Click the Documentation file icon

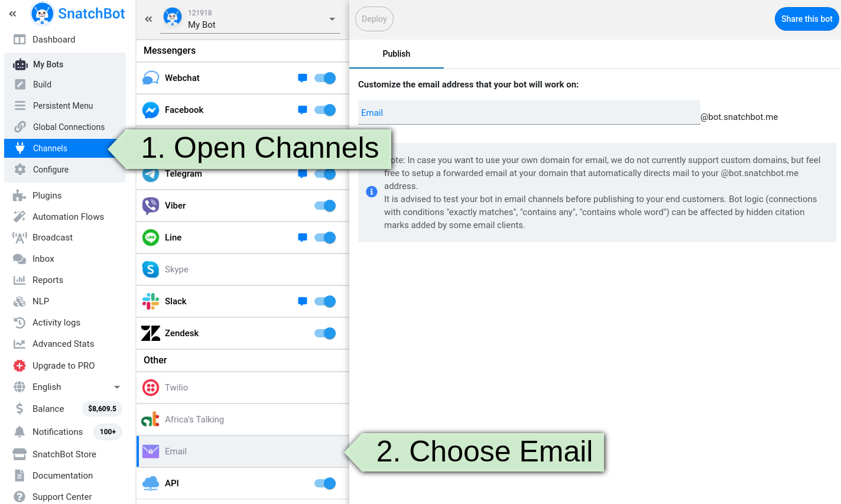[x=20, y=476]
